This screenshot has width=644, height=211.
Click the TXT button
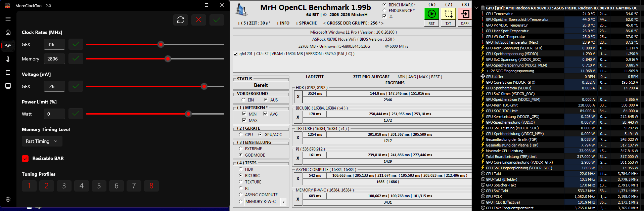click(x=448, y=24)
